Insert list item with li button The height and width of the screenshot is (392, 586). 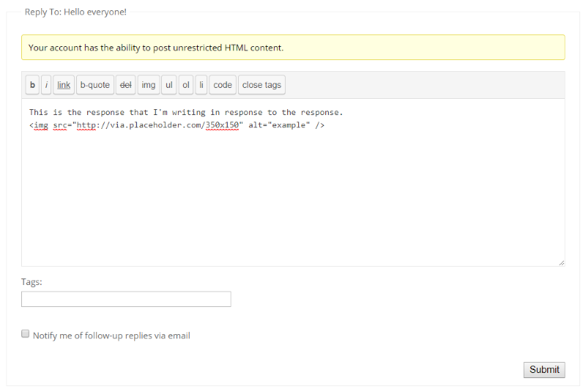[x=201, y=85]
